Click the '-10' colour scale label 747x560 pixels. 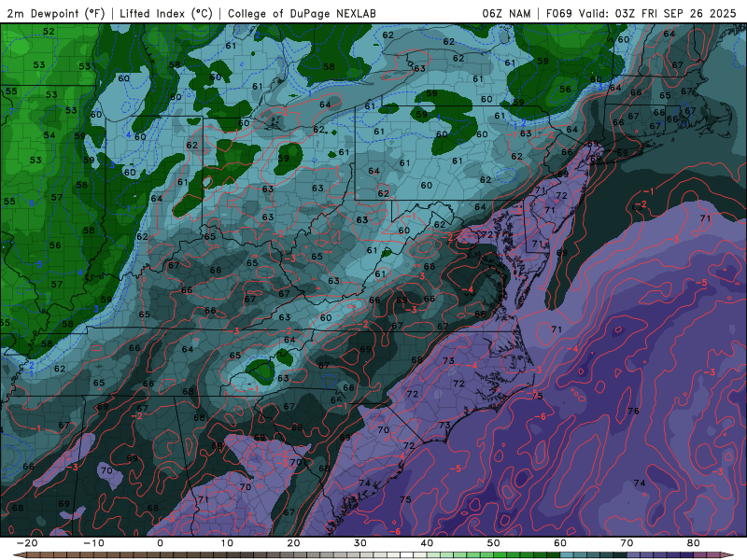point(93,543)
